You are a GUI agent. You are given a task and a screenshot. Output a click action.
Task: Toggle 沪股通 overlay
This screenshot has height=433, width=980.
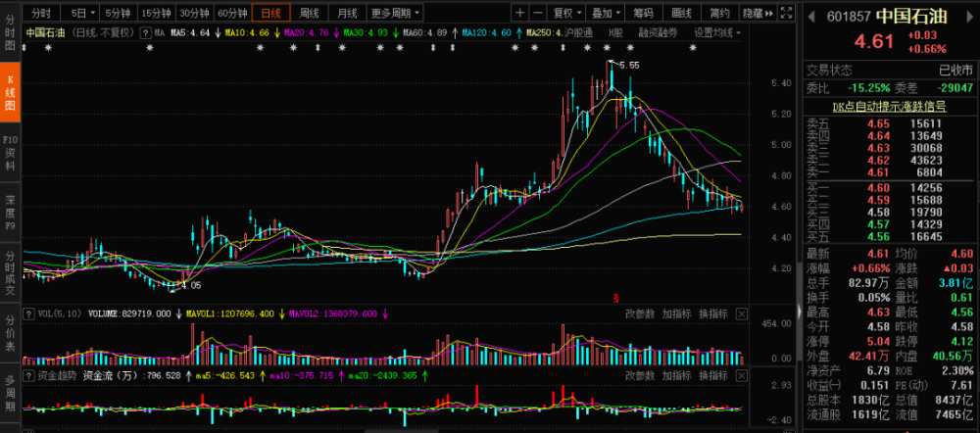[577, 33]
